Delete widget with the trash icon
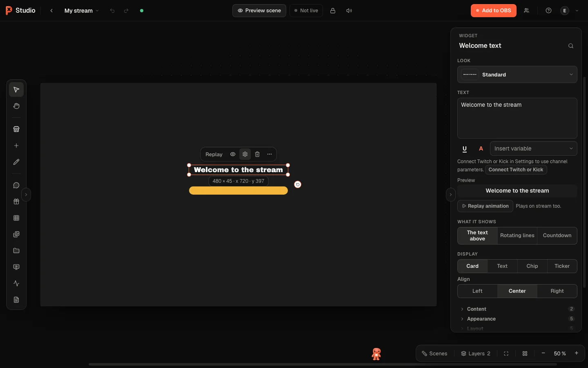 tap(257, 154)
